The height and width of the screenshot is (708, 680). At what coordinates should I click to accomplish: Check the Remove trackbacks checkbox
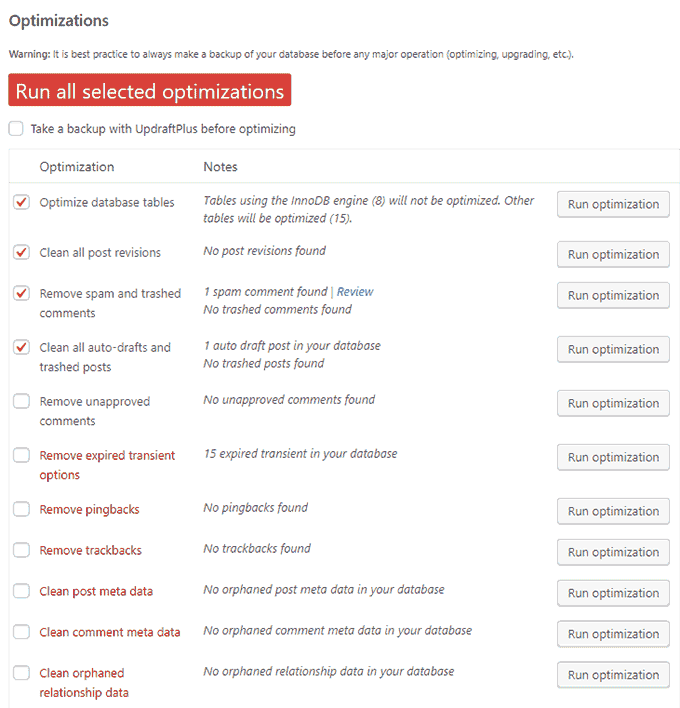[21, 550]
